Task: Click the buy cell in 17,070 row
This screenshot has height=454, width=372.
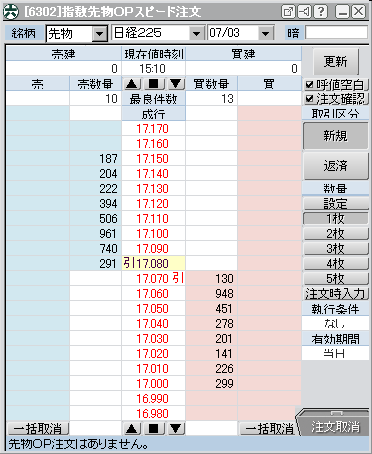Action: click(x=269, y=279)
